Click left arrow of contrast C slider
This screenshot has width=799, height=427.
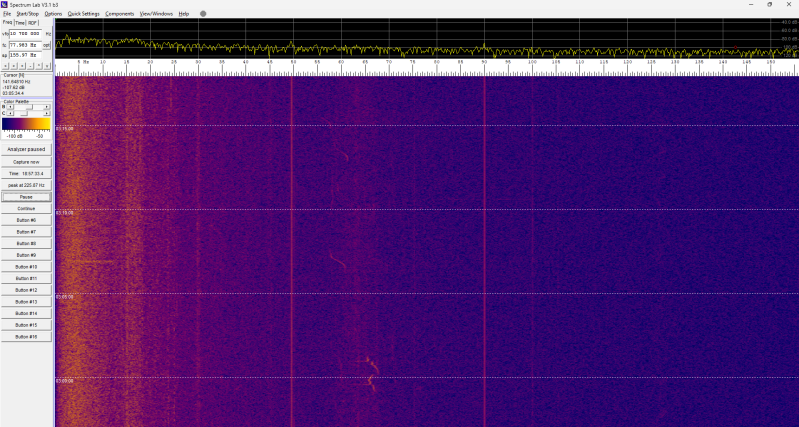pos(10,113)
